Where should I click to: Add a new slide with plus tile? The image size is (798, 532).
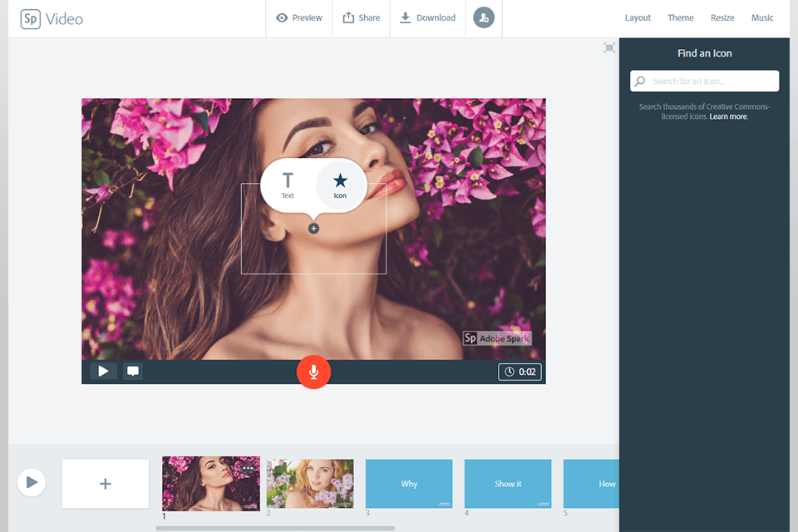click(x=106, y=484)
